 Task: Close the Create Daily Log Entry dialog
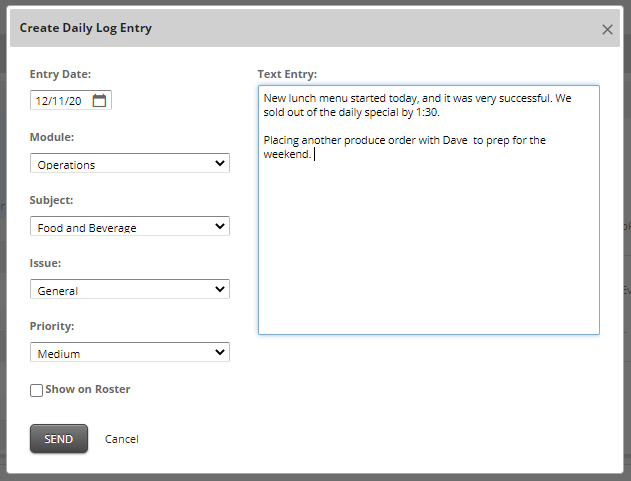coord(607,30)
